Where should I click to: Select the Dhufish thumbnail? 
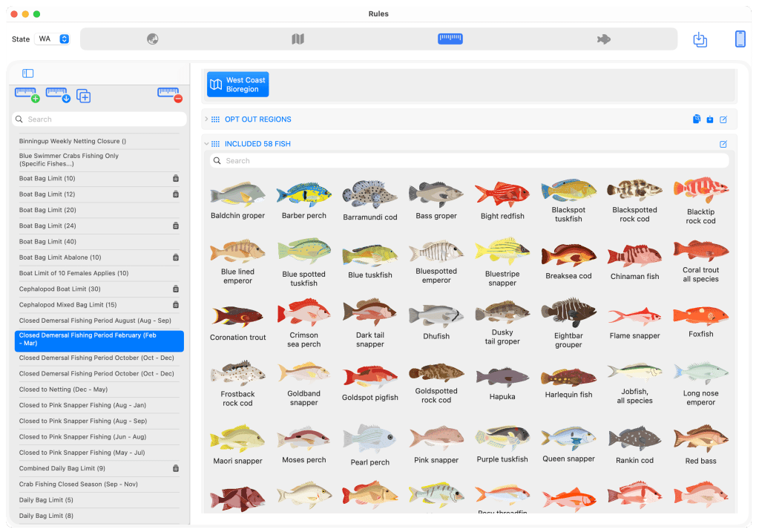pyautogui.click(x=436, y=319)
